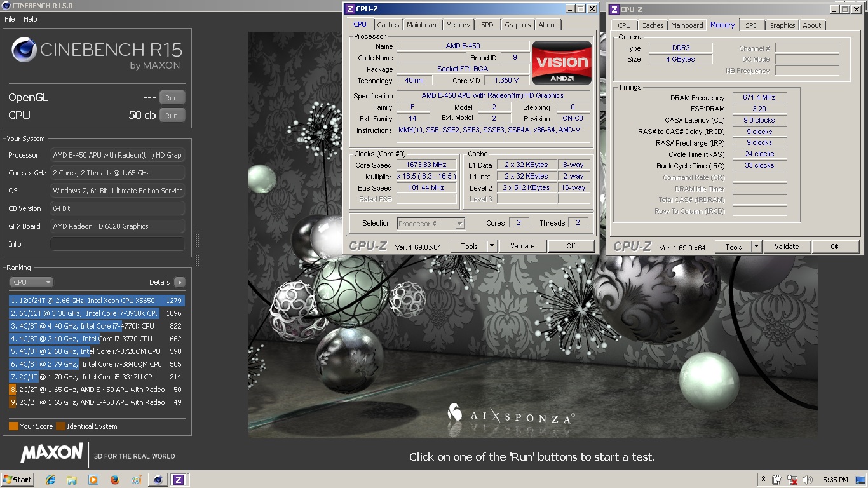This screenshot has height=488, width=868.
Task: Click the DRAM Frequency value 671.4 MHz
Action: click(x=759, y=97)
